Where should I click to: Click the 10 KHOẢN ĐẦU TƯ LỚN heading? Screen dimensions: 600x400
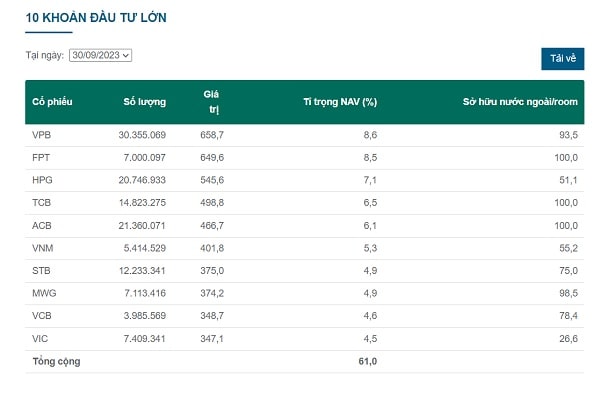click(96, 18)
